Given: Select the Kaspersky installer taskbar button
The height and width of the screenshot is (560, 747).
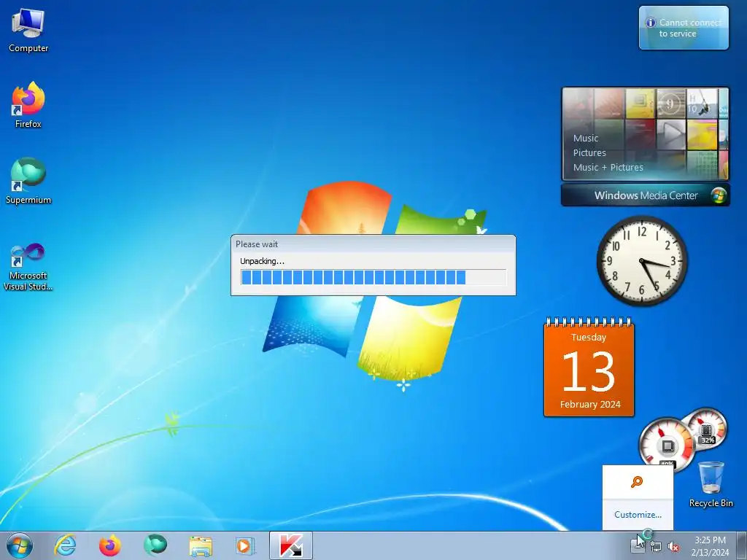Looking at the screenshot, I should [x=290, y=545].
